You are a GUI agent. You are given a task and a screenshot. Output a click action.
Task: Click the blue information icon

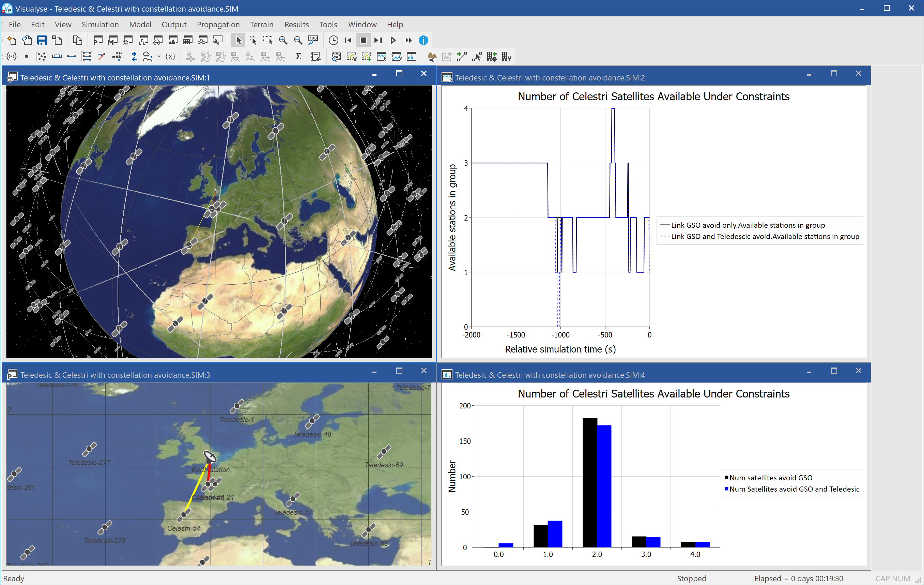[423, 40]
